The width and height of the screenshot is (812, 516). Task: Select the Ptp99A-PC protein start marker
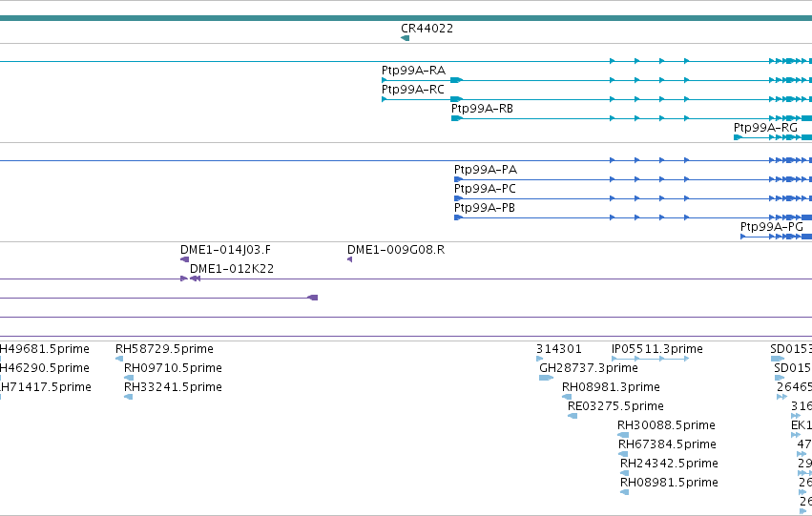coord(458,198)
